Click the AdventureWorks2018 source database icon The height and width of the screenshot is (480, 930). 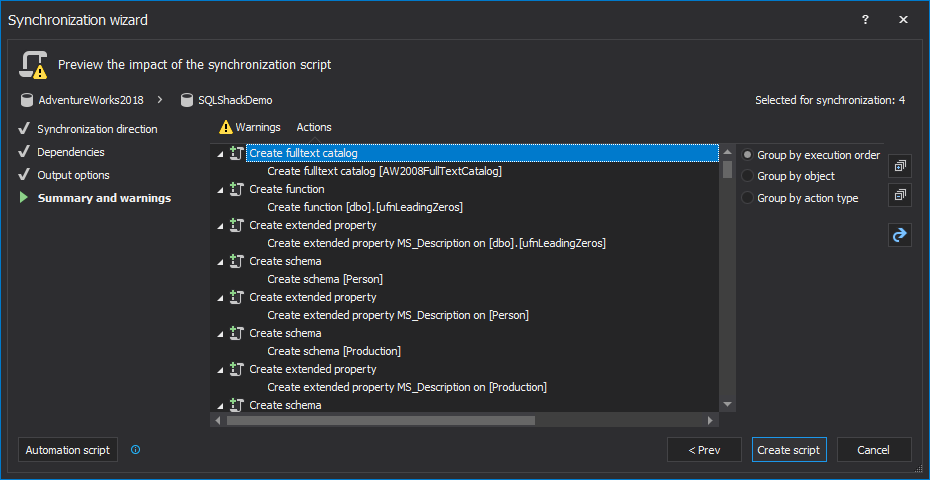click(x=28, y=100)
